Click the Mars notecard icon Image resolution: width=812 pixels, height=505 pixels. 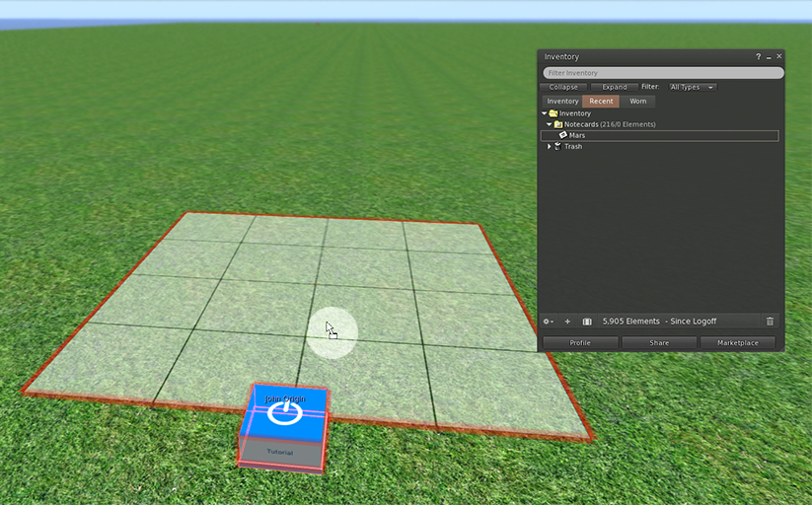(563, 135)
